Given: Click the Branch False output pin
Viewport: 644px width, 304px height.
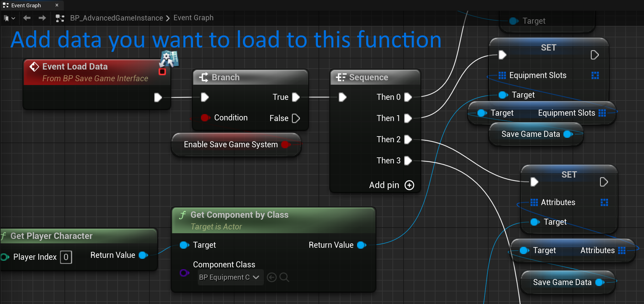Looking at the screenshot, I should pos(296,118).
